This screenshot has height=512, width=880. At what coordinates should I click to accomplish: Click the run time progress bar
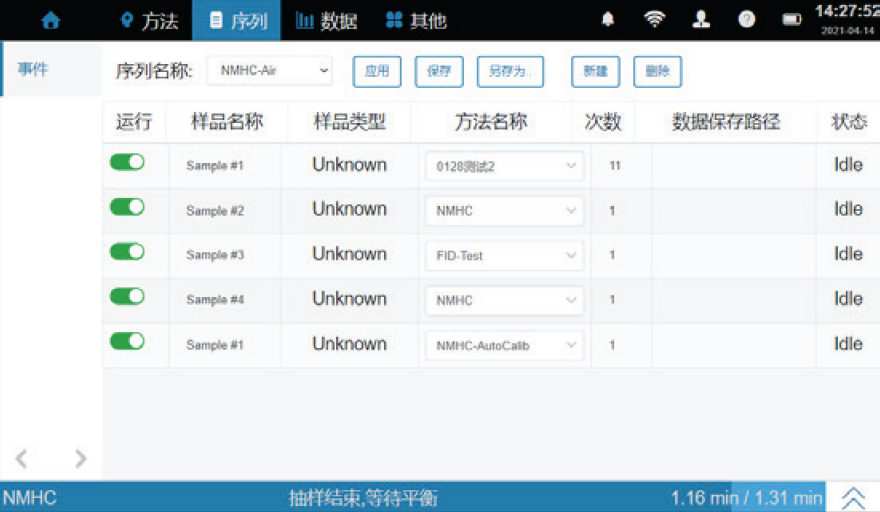[x=746, y=497]
